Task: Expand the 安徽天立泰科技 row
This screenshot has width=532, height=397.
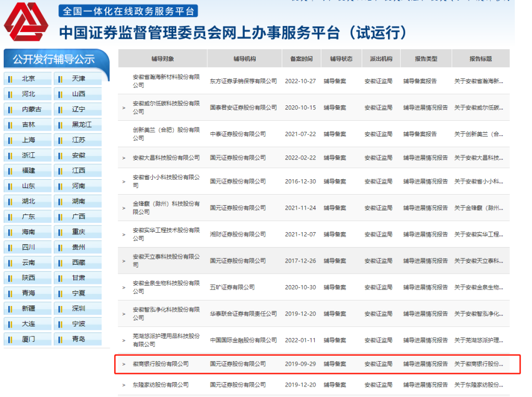Action: tap(124, 261)
